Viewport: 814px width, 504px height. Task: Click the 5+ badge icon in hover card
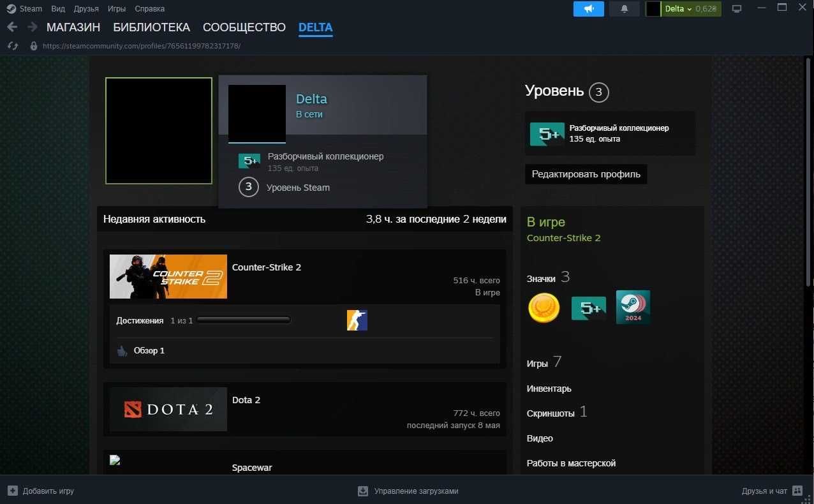coord(249,161)
